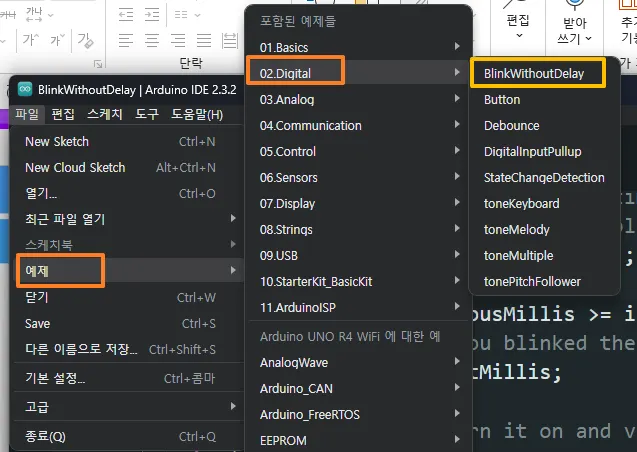
Task: Expand the 고급 submenu
Action: click(x=127, y=407)
